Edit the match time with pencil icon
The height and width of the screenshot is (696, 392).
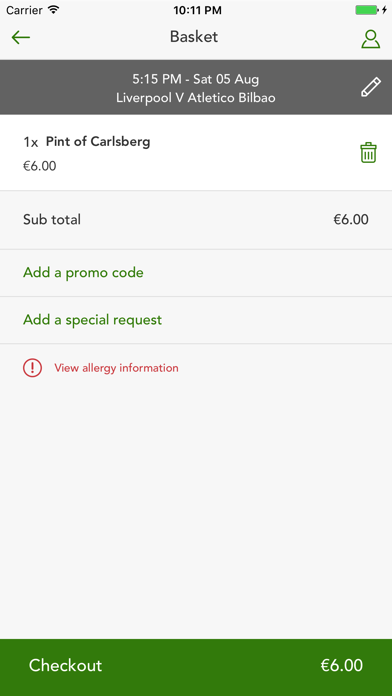tap(371, 87)
